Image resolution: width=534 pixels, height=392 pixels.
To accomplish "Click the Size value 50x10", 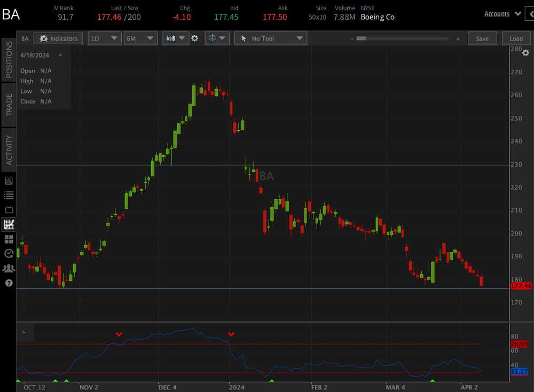I will pyautogui.click(x=317, y=17).
